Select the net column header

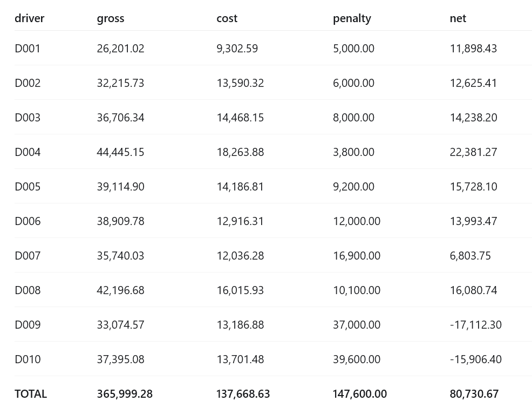458,18
